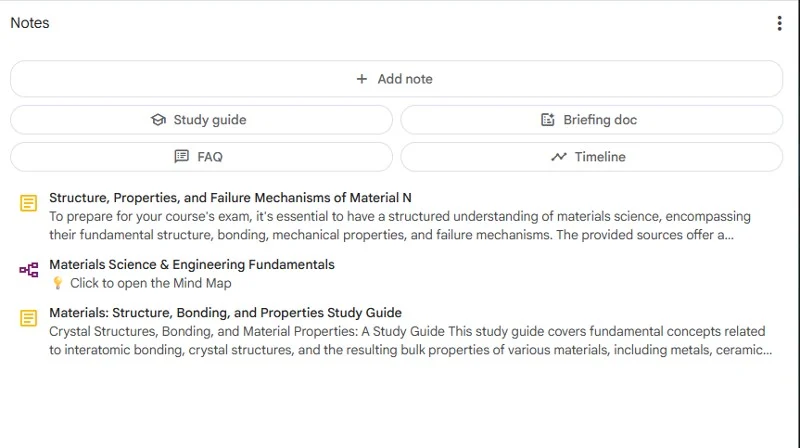The width and height of the screenshot is (800, 448).
Task: Click 'Click to open the Mind Map' text
Action: tap(151, 283)
